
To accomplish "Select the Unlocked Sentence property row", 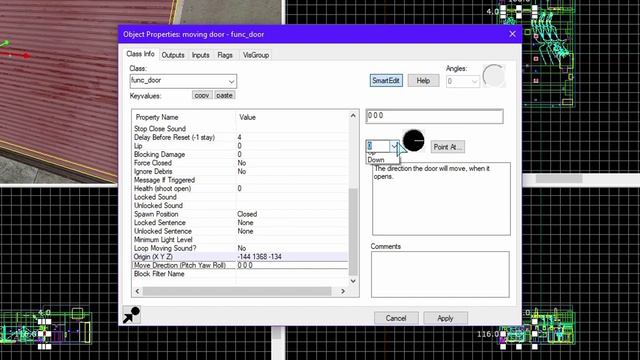I will click(240, 231).
